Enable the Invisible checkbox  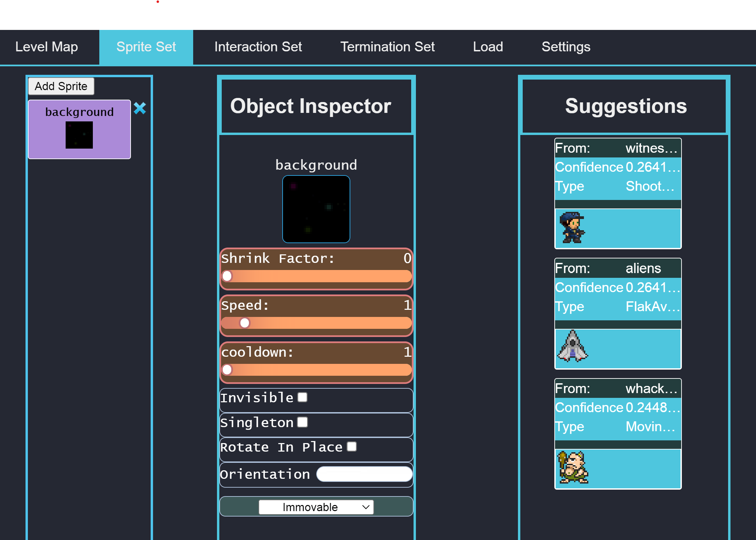302,397
